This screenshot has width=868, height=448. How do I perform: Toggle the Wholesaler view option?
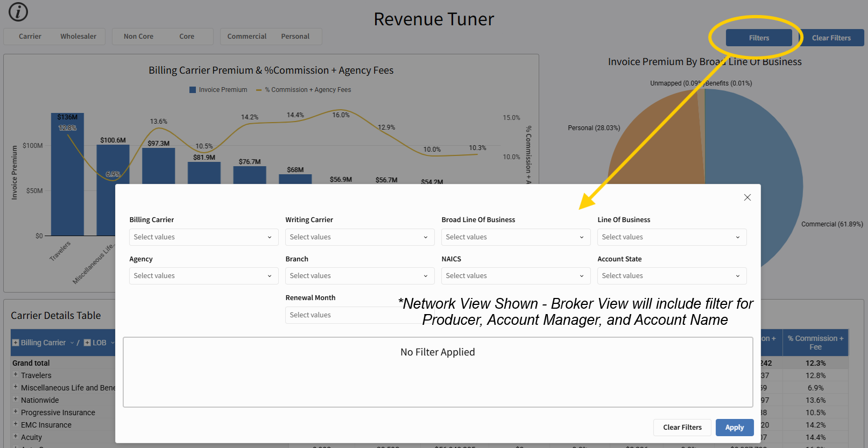point(78,37)
